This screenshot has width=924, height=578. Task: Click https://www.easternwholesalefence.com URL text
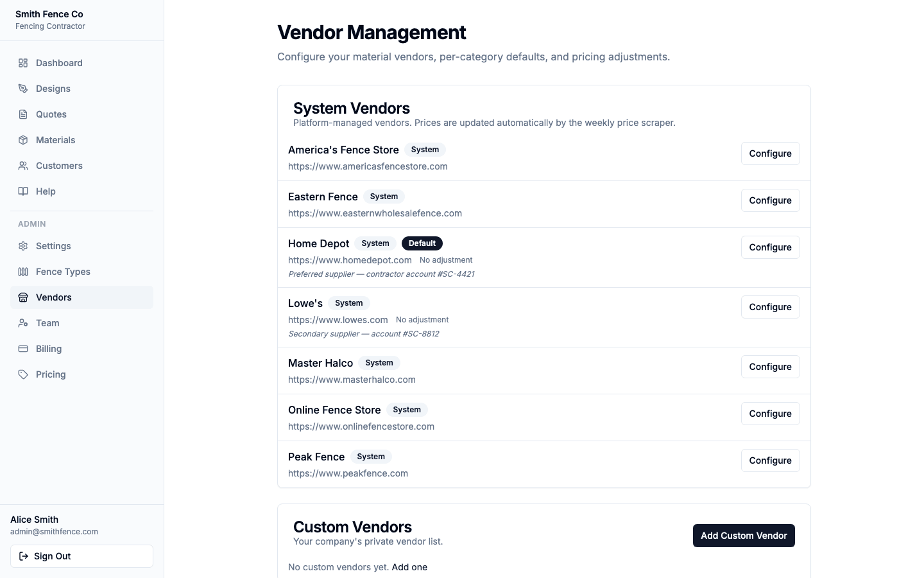click(x=375, y=213)
